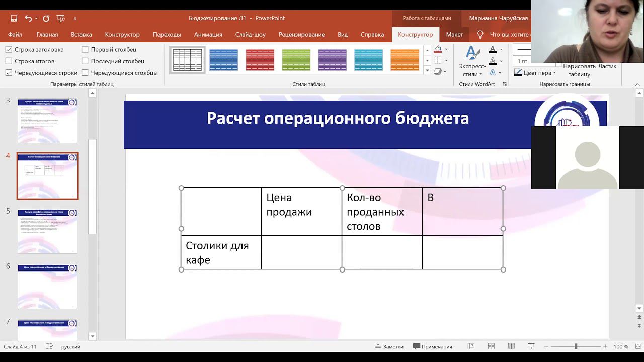This screenshot has height=362, width=644.
Task: Click the Столики для кафе table cell
Action: pos(221,252)
